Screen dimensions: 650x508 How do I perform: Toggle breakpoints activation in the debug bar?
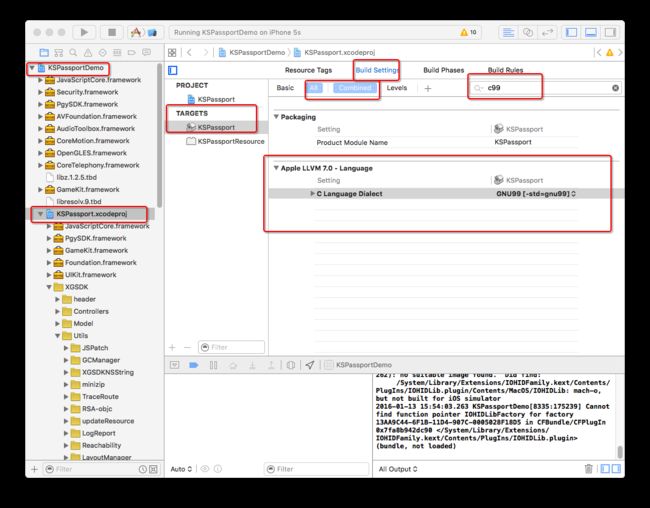[194, 365]
